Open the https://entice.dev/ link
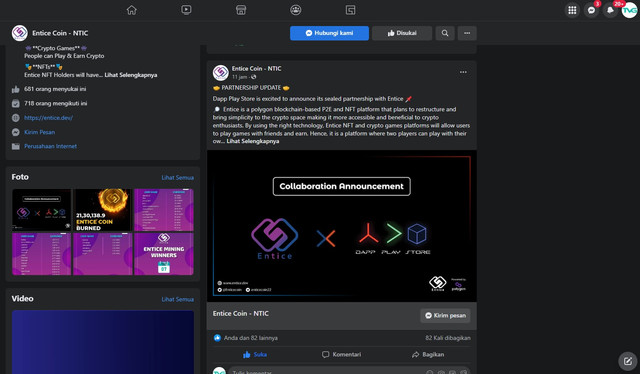Image resolution: width=640 pixels, height=374 pixels. coord(48,118)
